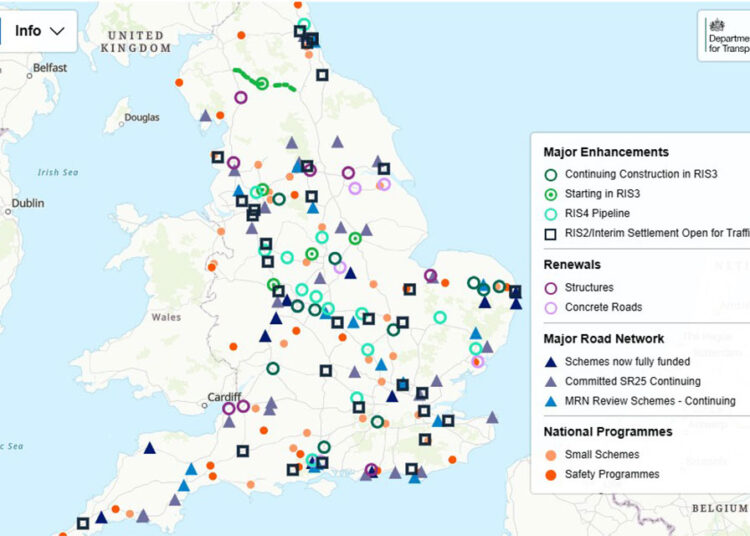Viewport: 750px width, 536px height.
Task: Click the BELGIUM country label
Action: [720, 508]
